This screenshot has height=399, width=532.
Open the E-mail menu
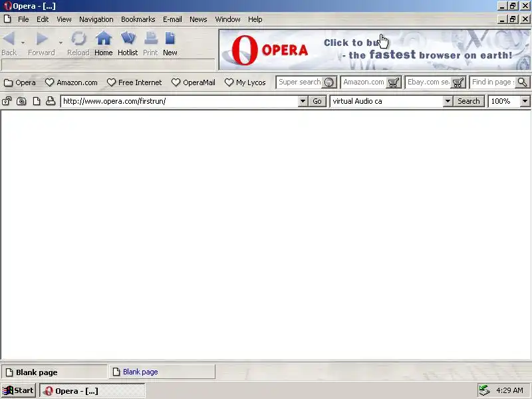pos(172,19)
